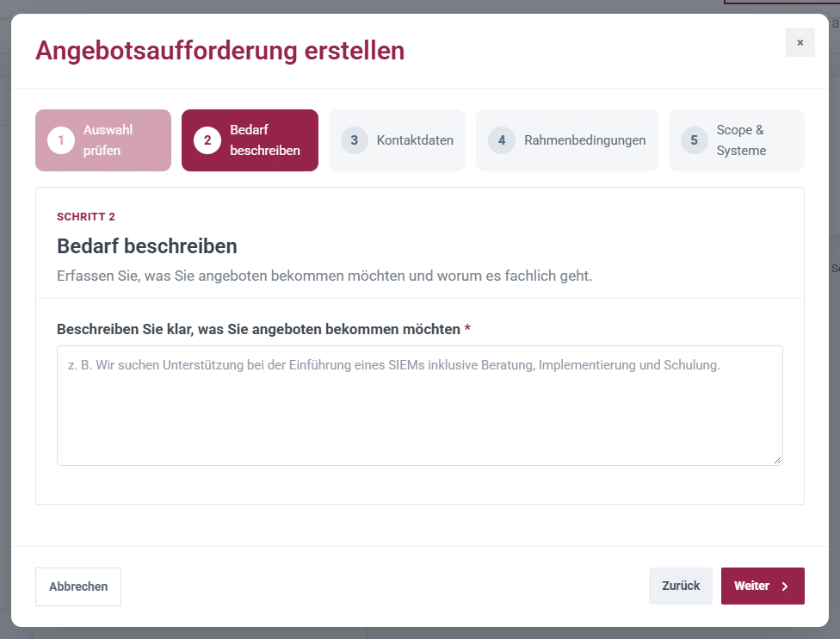The width and height of the screenshot is (840, 639).
Task: Go to step 1 Auswahl prüfen
Action: [103, 140]
